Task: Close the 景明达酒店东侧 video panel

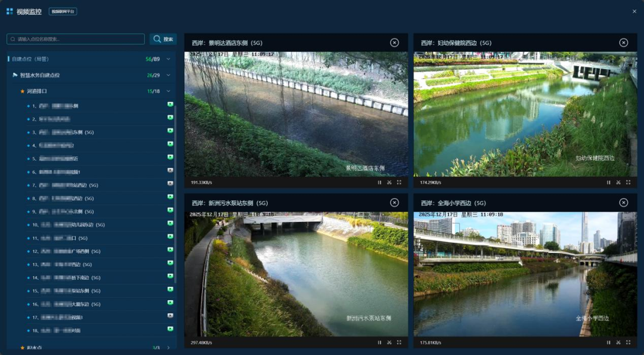Action: click(394, 42)
